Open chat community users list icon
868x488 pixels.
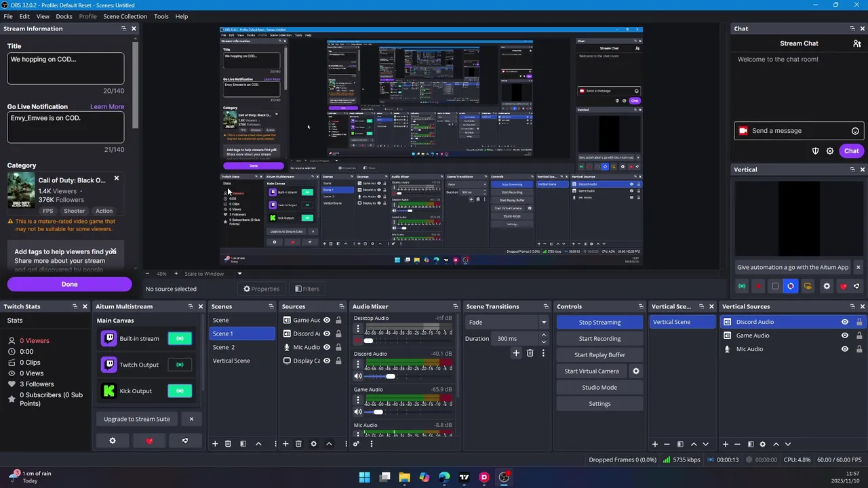857,43
